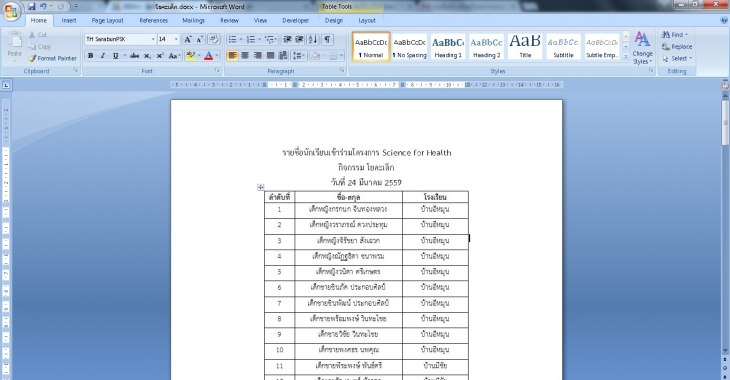
Task: Open the Mailings ribbon tab
Action: (x=193, y=20)
